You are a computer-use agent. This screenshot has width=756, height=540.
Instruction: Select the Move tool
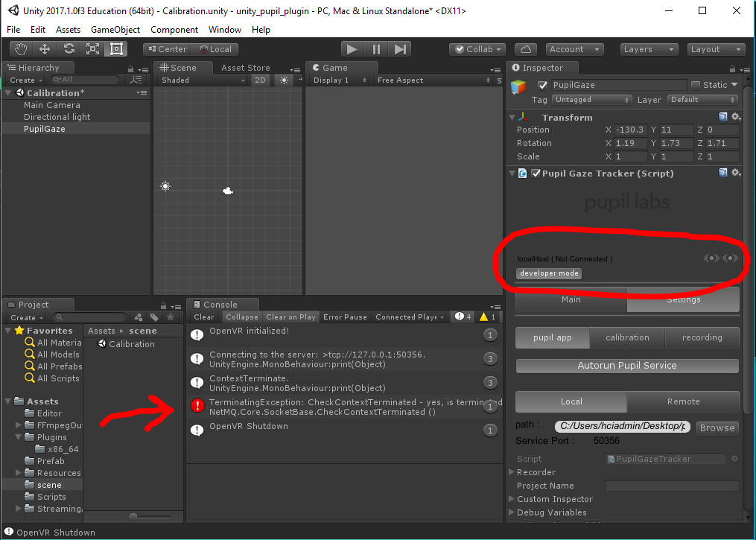tap(45, 49)
